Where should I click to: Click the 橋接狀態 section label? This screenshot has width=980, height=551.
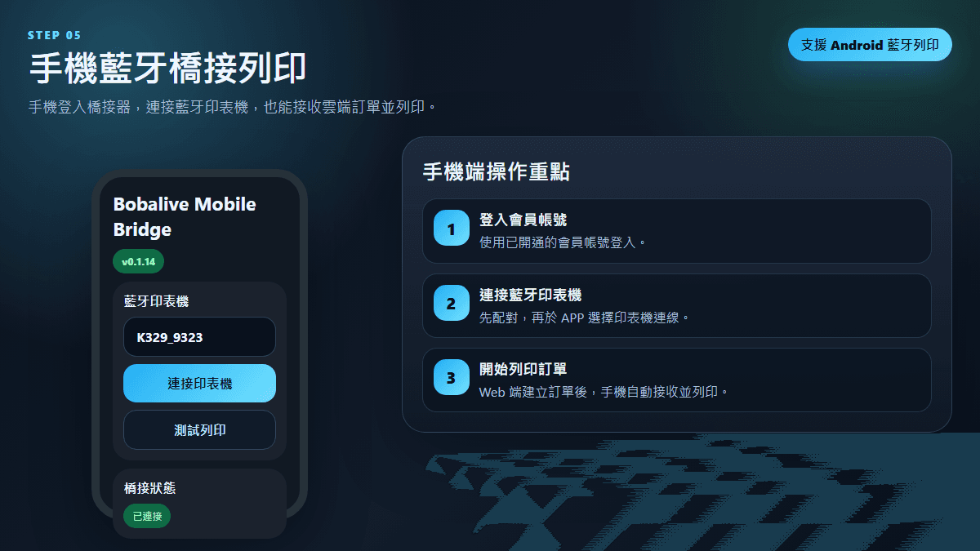(149, 488)
